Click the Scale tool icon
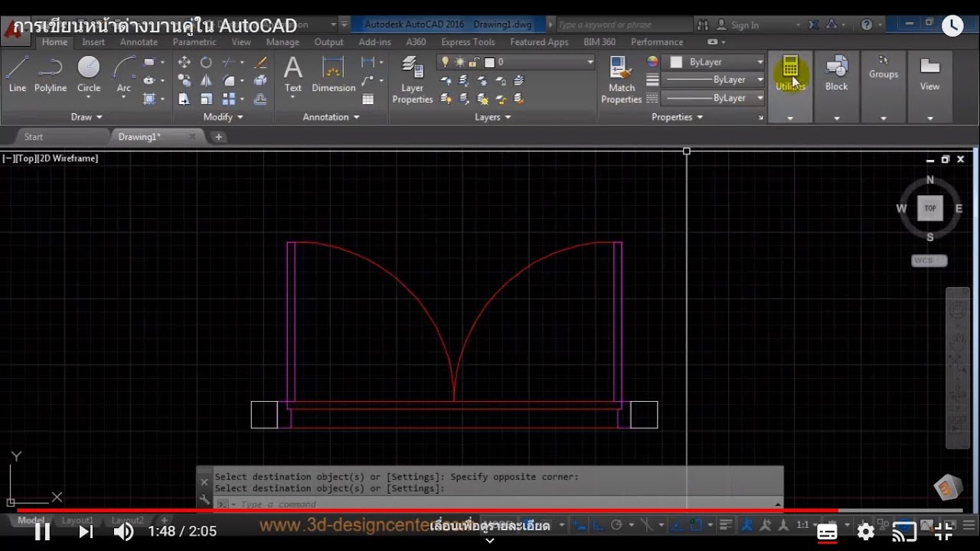Screen dimensions: 980x551 [x=206, y=99]
